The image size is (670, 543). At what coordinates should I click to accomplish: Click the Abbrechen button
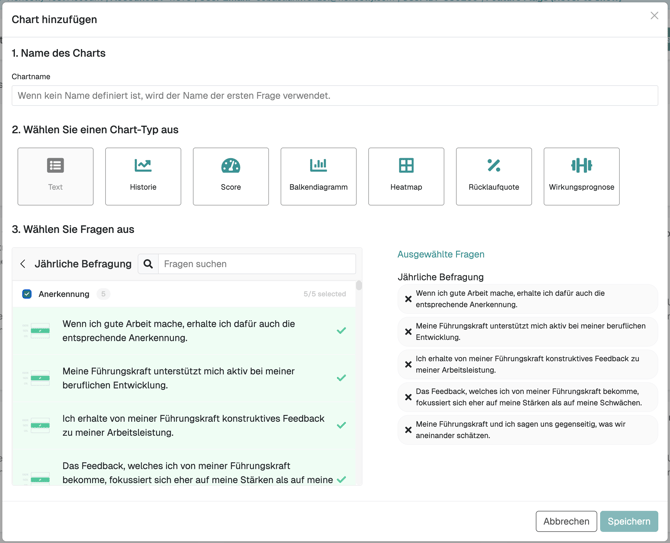click(x=566, y=521)
